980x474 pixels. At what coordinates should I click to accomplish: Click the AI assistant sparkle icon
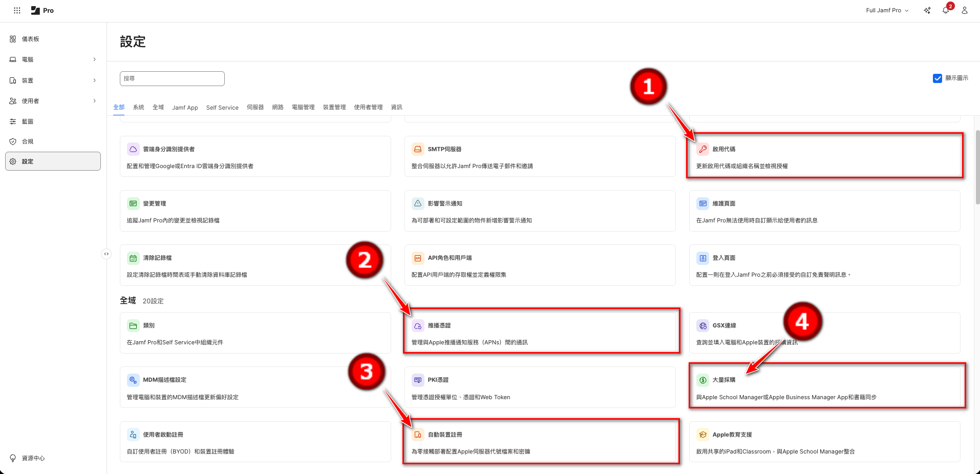click(x=927, y=10)
